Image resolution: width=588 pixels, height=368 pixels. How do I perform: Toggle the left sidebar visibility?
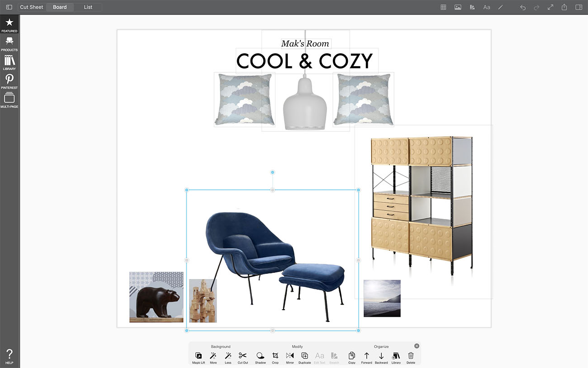tap(9, 7)
